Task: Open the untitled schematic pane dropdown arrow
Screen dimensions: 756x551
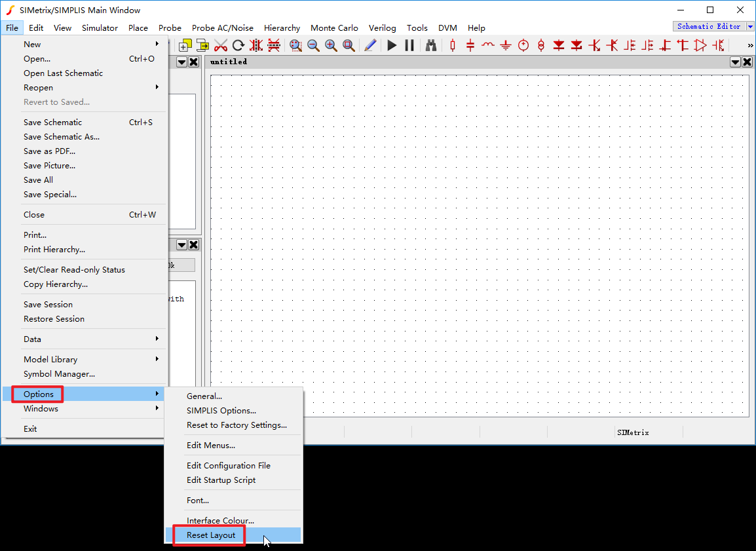Action: point(735,62)
